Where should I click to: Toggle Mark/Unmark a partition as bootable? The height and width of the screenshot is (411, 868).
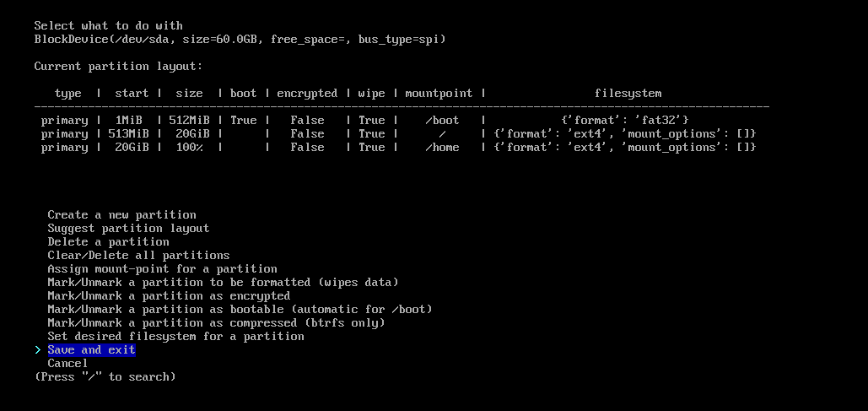[x=240, y=309]
